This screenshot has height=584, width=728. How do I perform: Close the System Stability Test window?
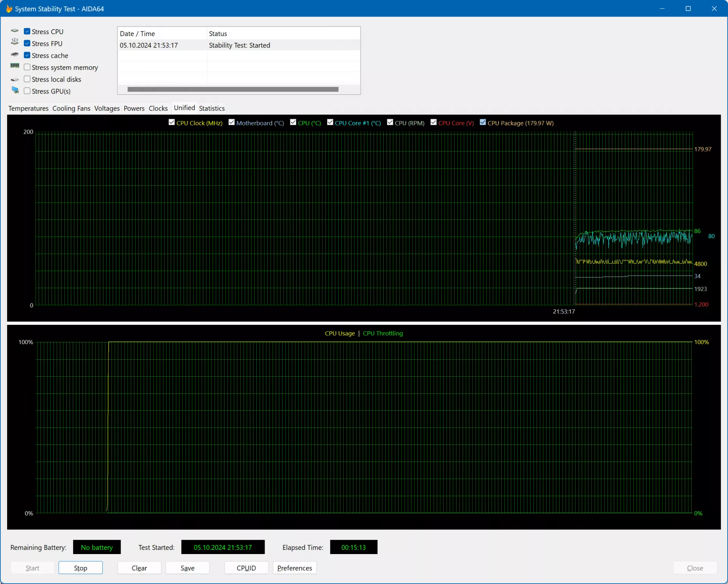point(714,8)
